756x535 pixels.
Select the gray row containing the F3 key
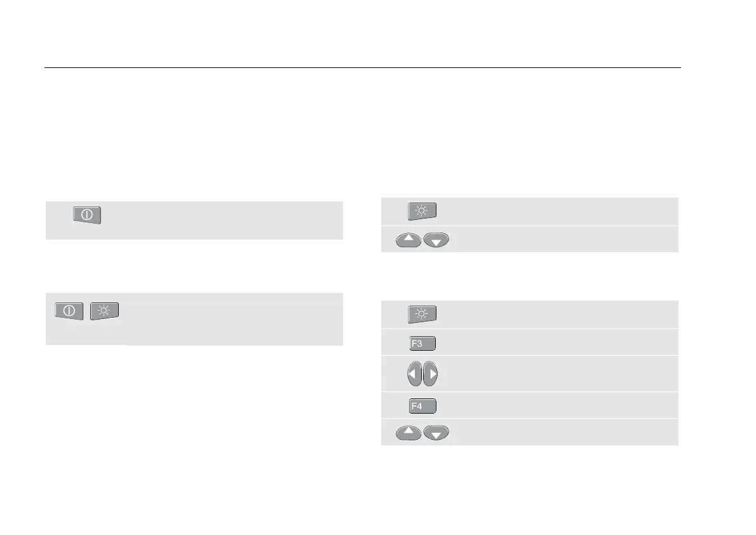(529, 342)
